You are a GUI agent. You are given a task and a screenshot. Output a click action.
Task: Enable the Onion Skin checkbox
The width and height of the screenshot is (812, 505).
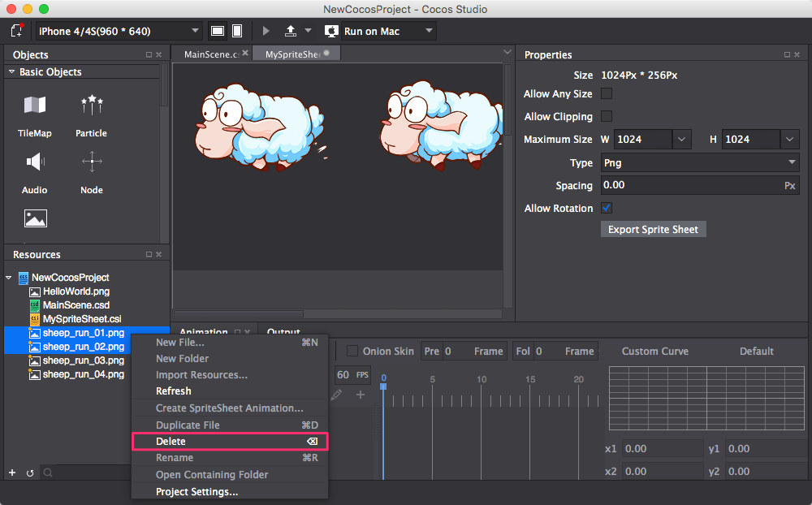(x=352, y=352)
